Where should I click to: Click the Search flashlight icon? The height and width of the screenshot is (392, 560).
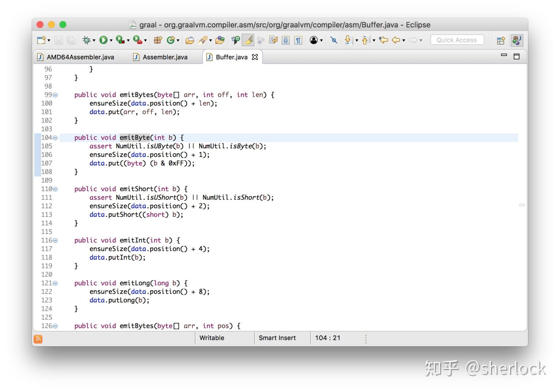203,40
